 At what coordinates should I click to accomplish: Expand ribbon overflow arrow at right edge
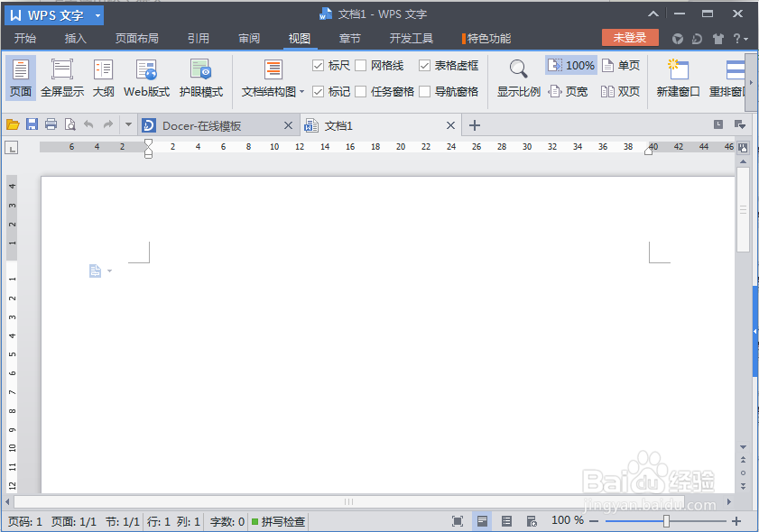click(x=751, y=82)
